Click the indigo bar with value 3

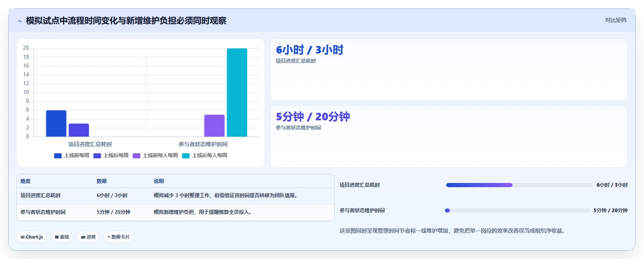[x=79, y=130]
